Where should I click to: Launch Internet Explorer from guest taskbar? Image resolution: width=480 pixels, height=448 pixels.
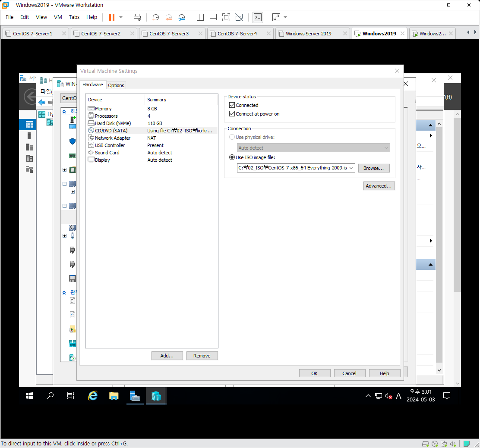(x=93, y=396)
